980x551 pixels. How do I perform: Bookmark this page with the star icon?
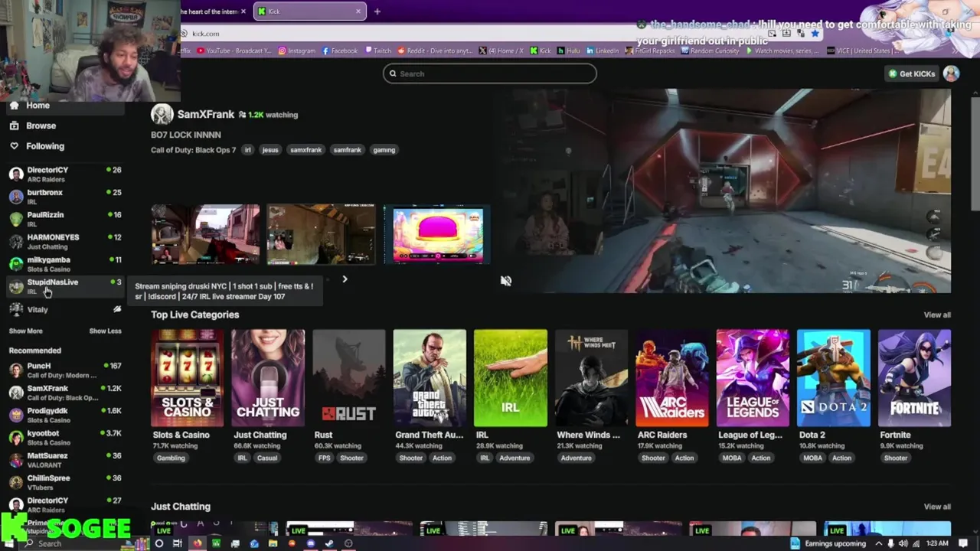pyautogui.click(x=815, y=34)
